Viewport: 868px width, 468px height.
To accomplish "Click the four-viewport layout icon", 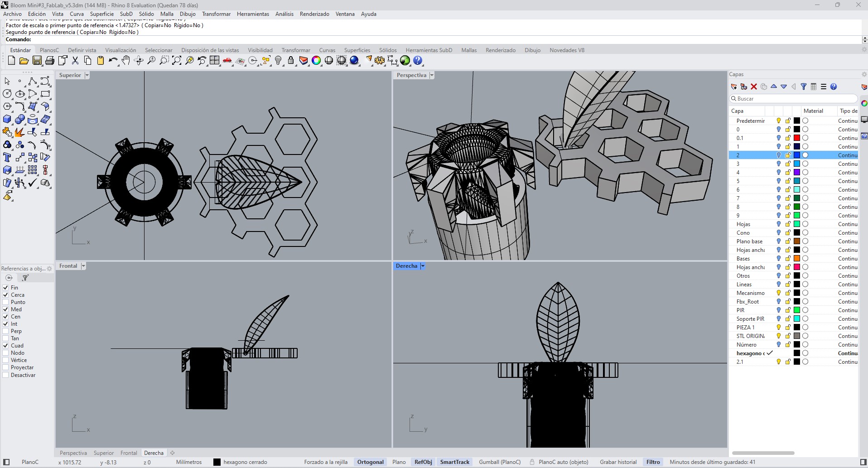I will coord(215,60).
